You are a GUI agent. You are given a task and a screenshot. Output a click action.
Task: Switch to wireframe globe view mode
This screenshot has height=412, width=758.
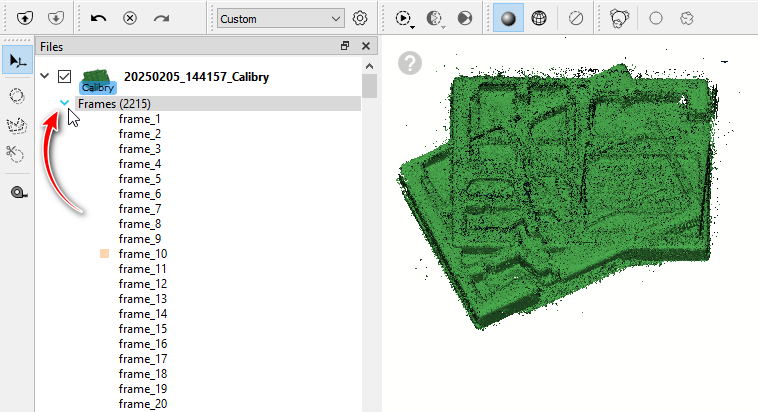tap(539, 18)
